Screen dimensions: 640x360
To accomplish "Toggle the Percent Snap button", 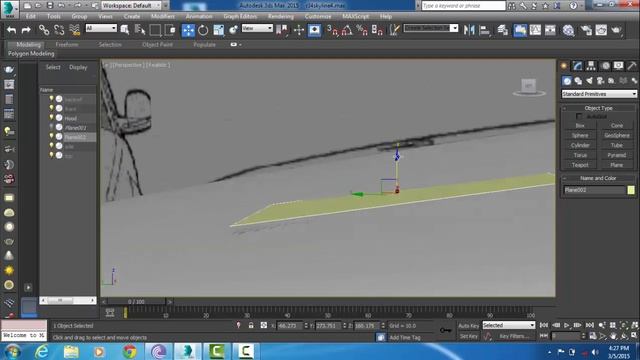I will tap(362, 30).
